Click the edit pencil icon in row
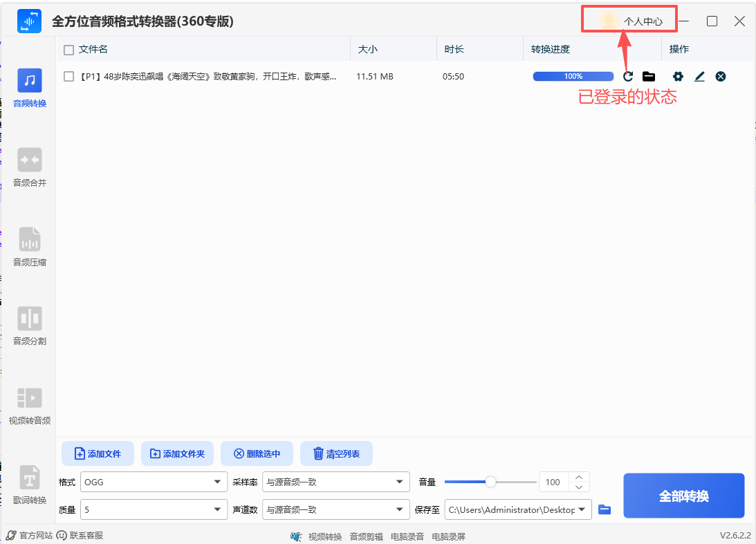 coord(699,77)
